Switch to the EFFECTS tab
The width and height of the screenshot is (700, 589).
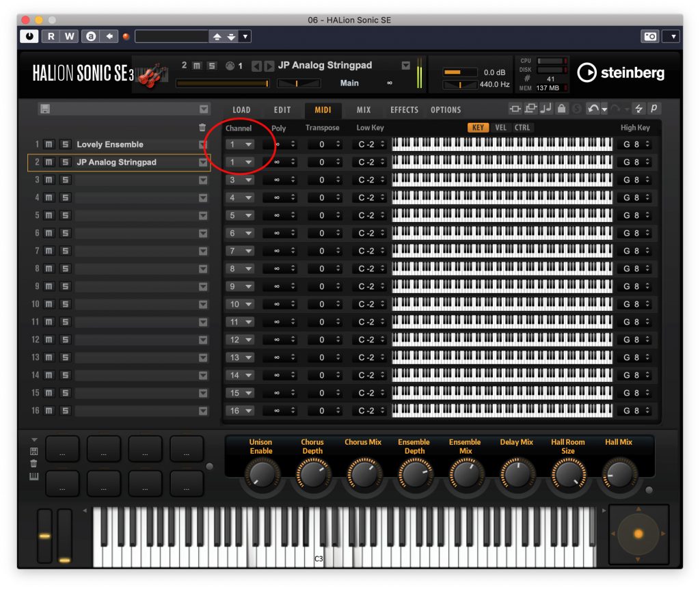click(403, 109)
